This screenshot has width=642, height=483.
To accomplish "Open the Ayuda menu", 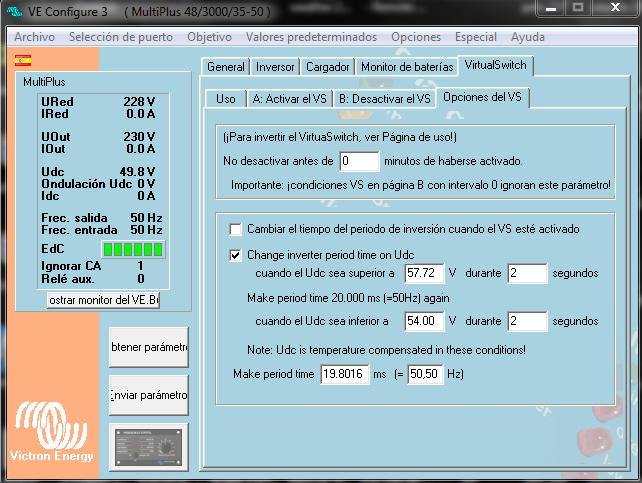I will [x=528, y=37].
